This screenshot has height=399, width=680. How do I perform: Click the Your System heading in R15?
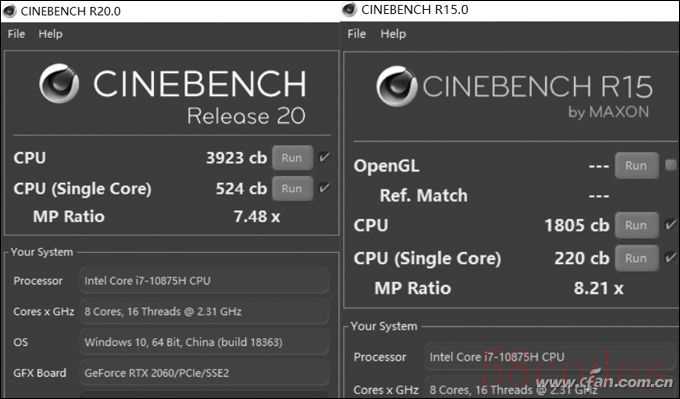click(x=384, y=326)
